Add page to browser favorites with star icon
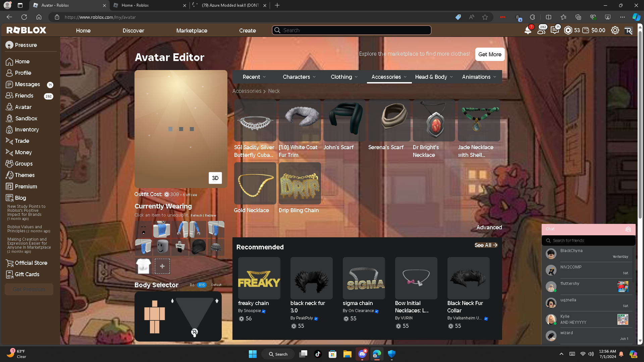The image size is (644, 362). pos(485,17)
